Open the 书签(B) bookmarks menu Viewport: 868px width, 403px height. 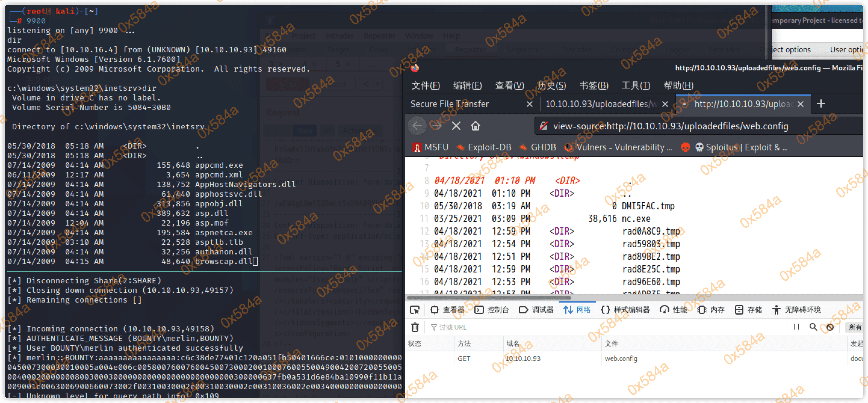[594, 85]
